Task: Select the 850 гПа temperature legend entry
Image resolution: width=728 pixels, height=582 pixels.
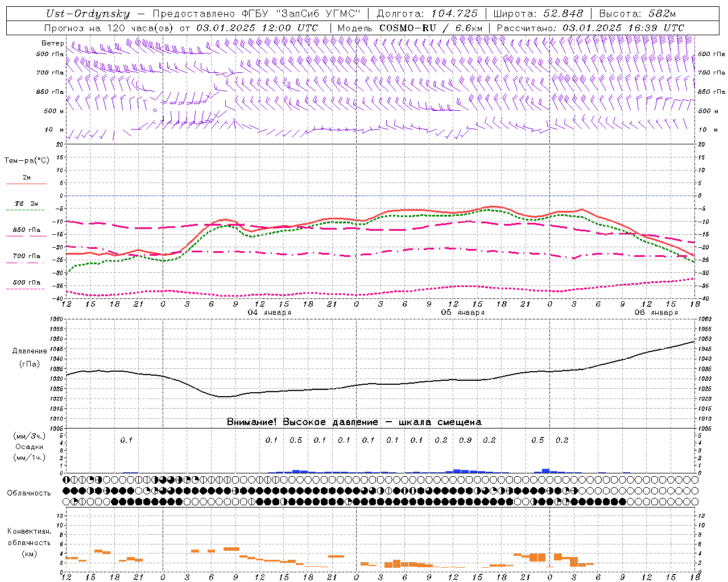Action: 27,230
